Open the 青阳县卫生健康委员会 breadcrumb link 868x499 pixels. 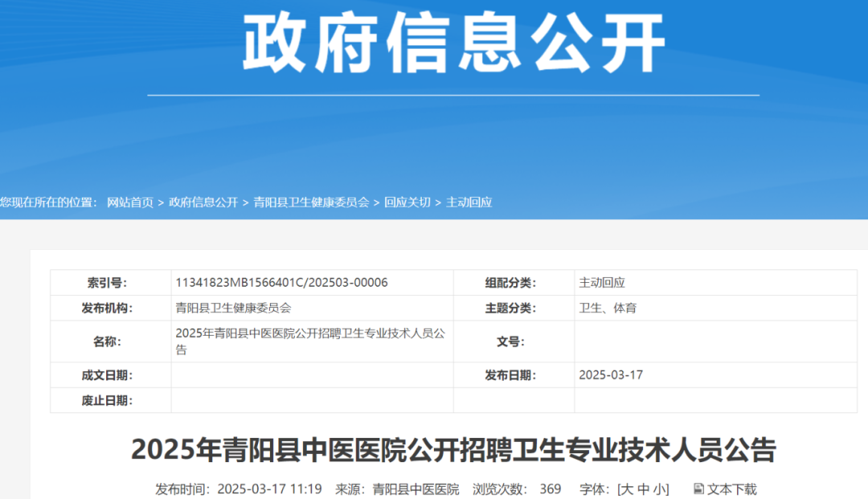pos(311,202)
